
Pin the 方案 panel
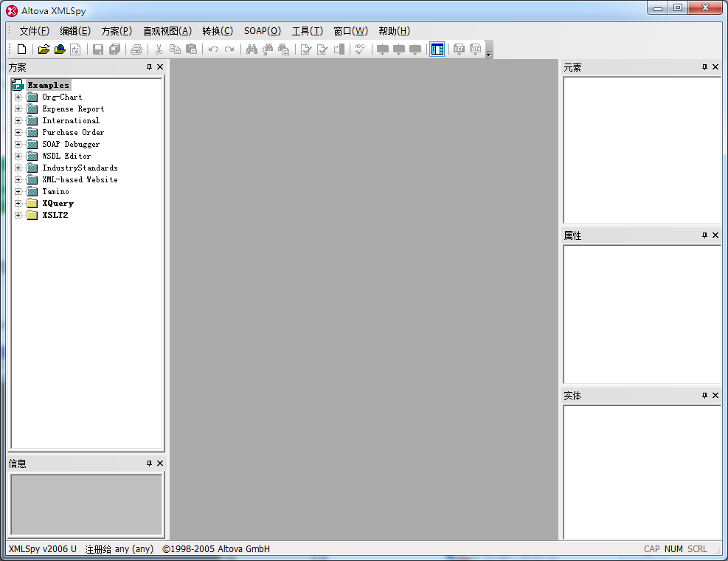point(149,67)
